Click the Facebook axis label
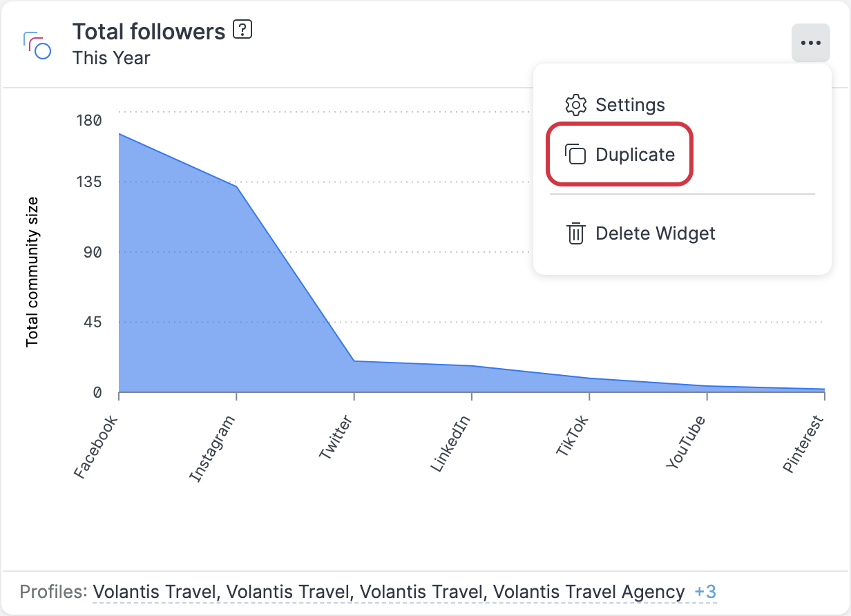Image resolution: width=851 pixels, height=616 pixels. (x=96, y=447)
